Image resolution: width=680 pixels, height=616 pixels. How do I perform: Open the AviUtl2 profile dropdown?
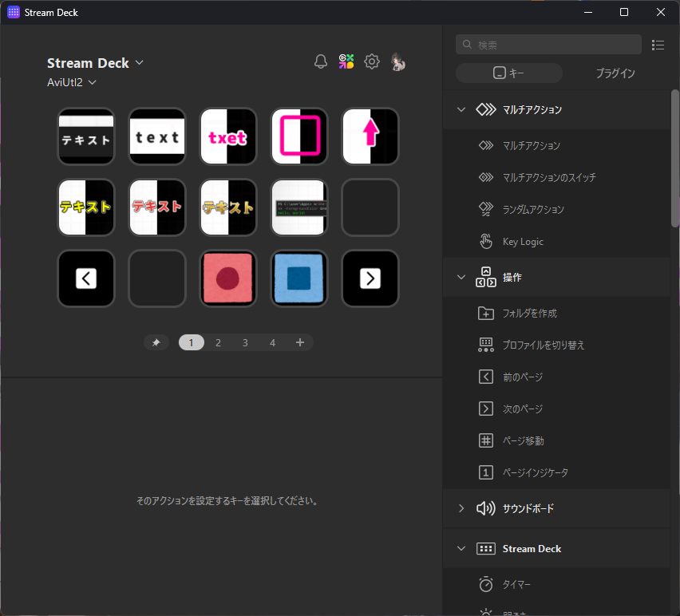pos(72,82)
